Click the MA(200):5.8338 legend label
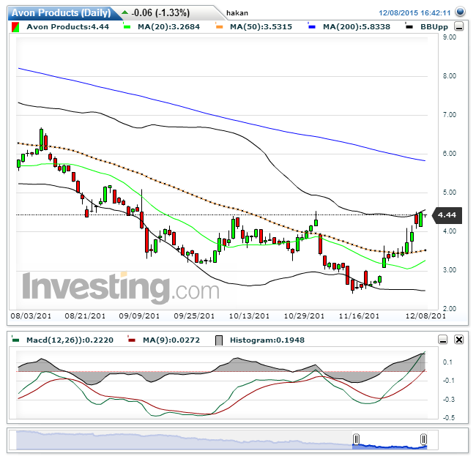Image resolution: width=476 pixels, height=459 pixels. click(x=357, y=26)
